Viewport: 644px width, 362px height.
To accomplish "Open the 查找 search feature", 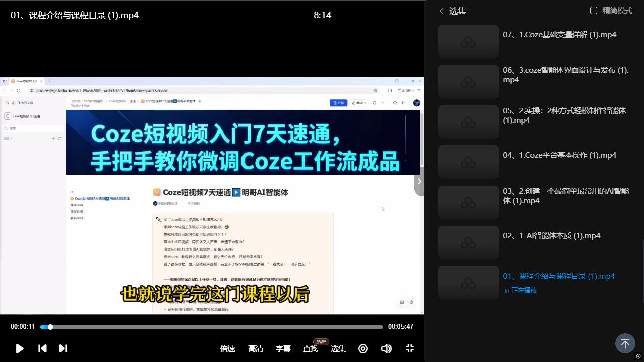I will click(x=310, y=348).
